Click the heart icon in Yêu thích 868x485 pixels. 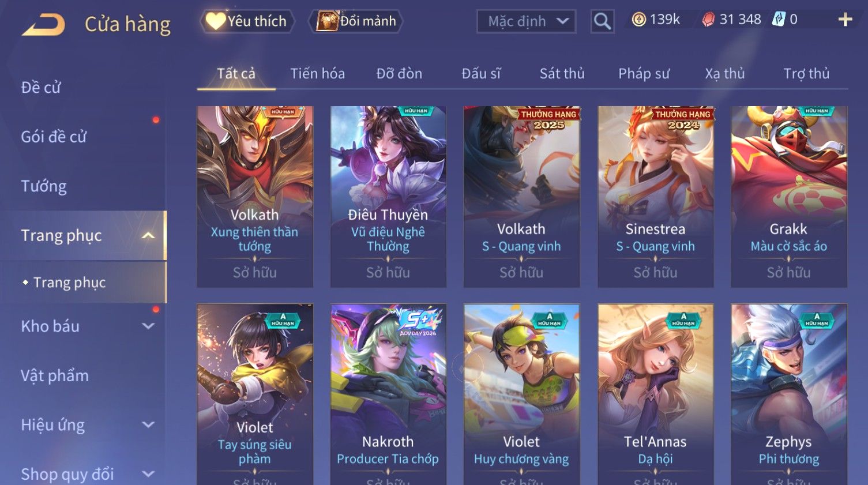click(x=216, y=21)
